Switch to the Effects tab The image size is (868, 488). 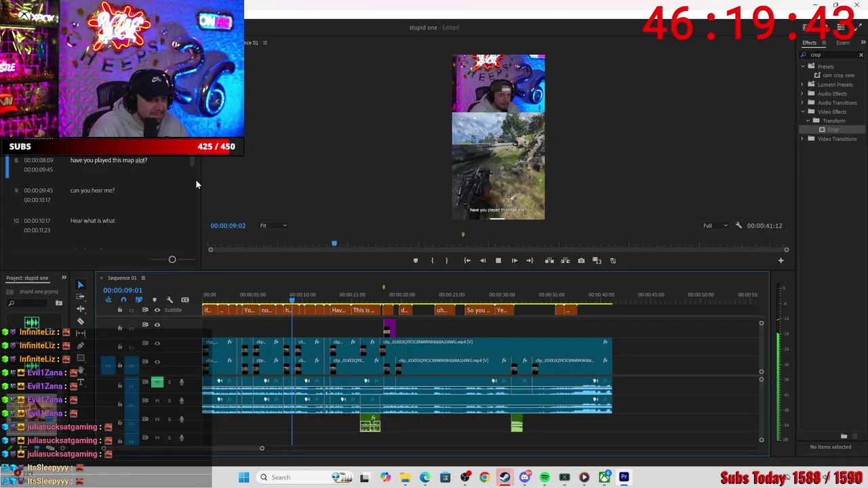810,43
